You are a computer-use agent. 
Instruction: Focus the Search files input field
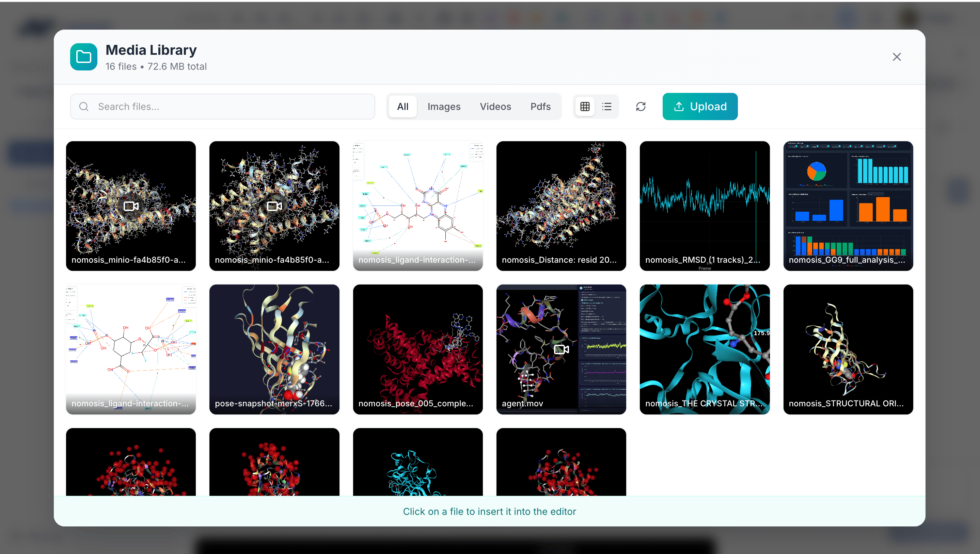click(x=228, y=107)
